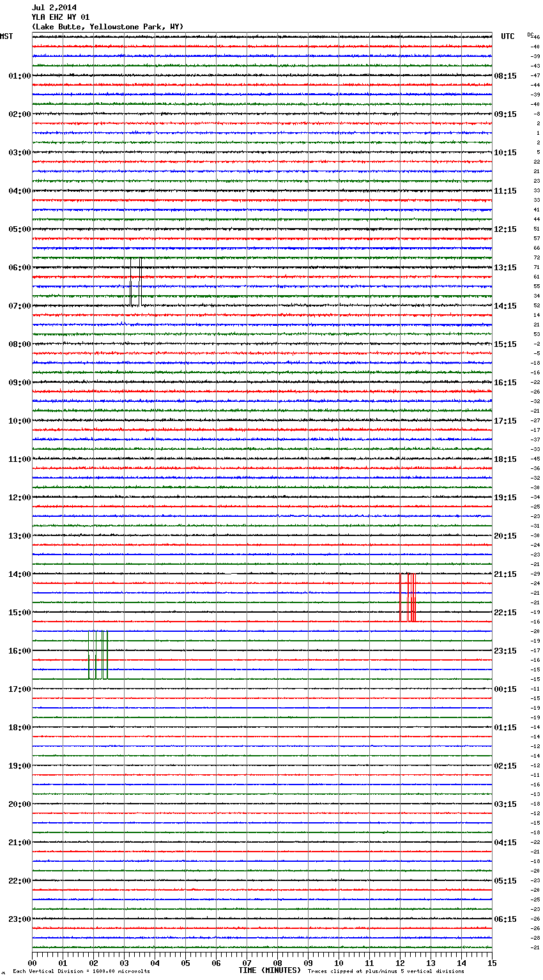Select the 12:00 MST time label
Viewport: 543px width, 980px height.
coord(20,498)
